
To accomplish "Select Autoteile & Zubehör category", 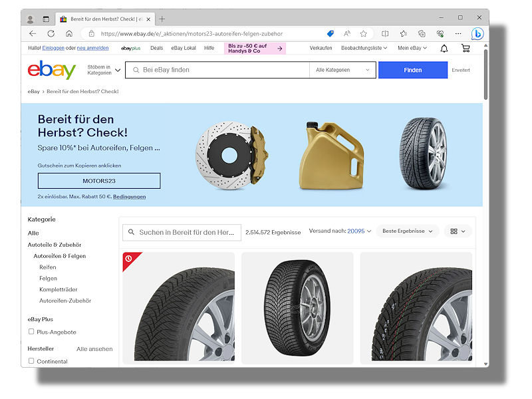I will (x=55, y=245).
